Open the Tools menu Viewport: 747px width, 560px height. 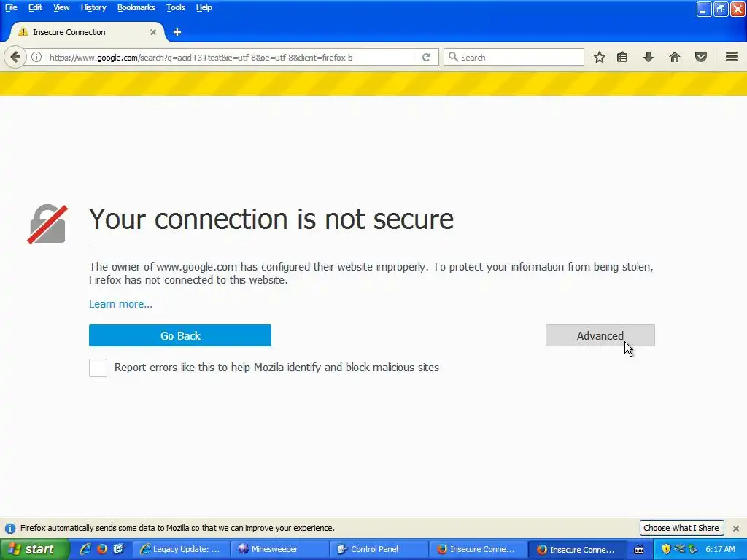pos(176,7)
